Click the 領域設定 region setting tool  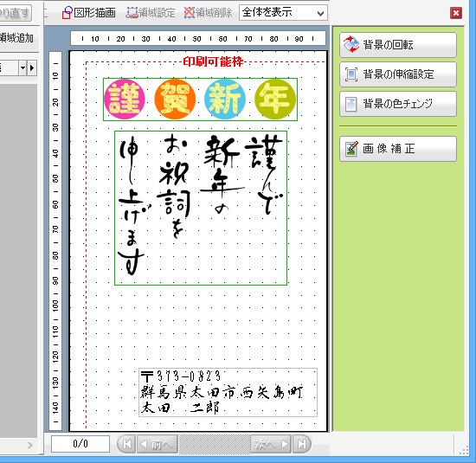[x=151, y=13]
